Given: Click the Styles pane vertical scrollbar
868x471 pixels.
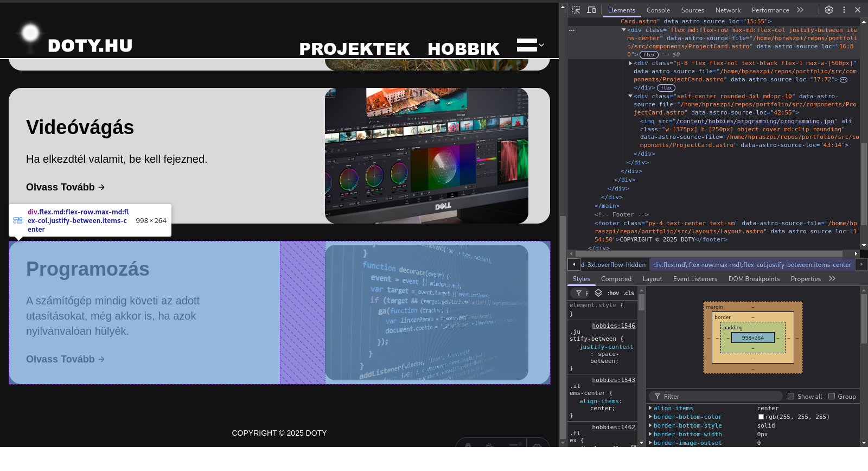Looking at the screenshot, I should click(x=641, y=302).
